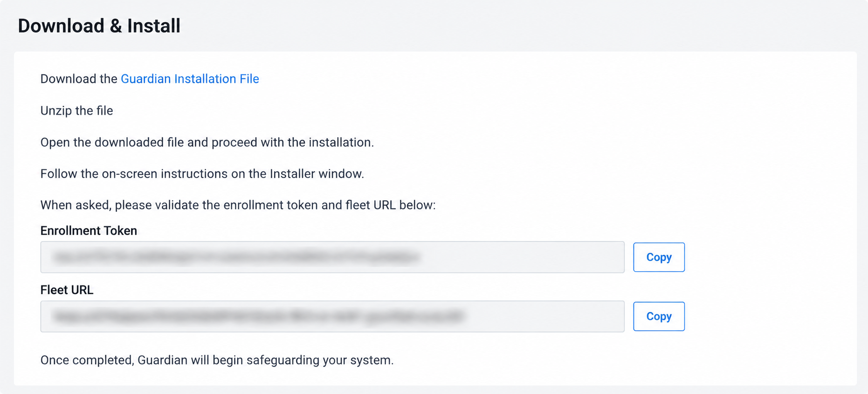Image resolution: width=868 pixels, height=394 pixels.
Task: Open the Guardian Installation File link
Action: 190,79
